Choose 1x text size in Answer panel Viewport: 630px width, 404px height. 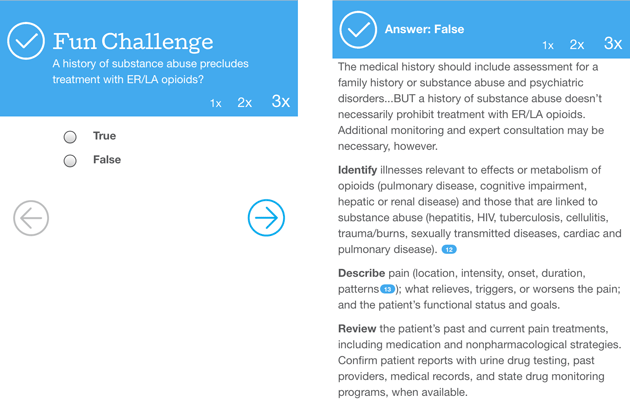[548, 46]
